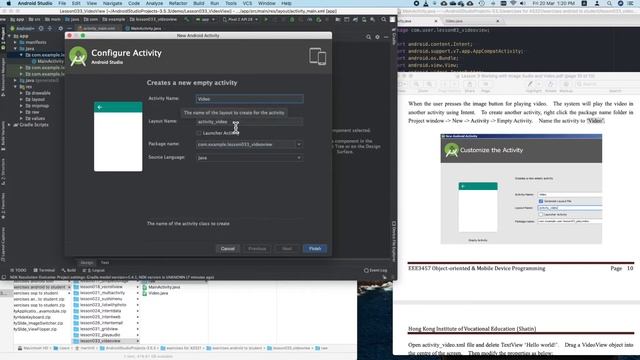Expand the values folder

click(x=21, y=118)
